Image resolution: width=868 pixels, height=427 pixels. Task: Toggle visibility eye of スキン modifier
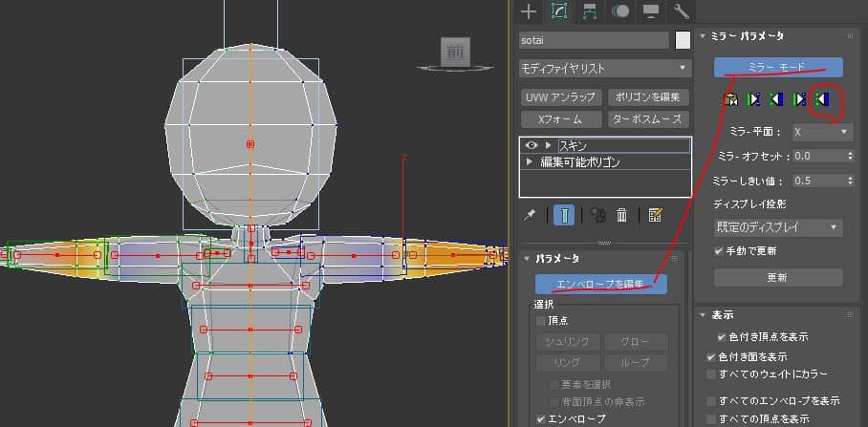(532, 145)
